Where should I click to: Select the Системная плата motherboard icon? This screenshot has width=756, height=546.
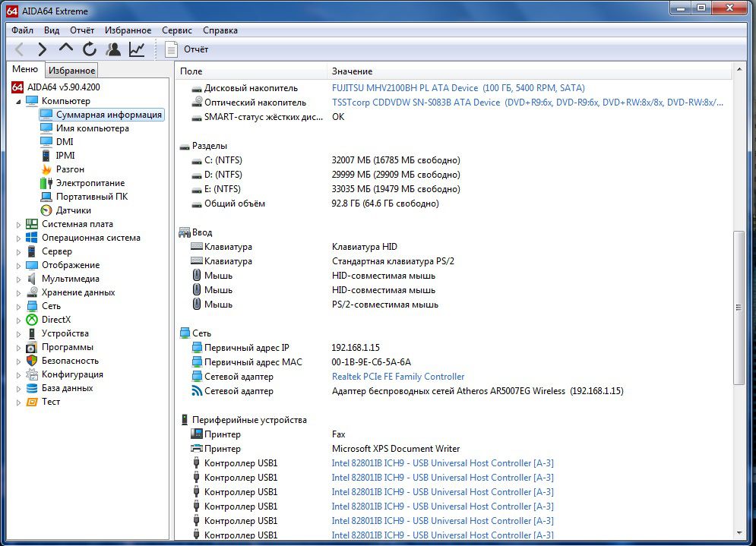point(32,224)
